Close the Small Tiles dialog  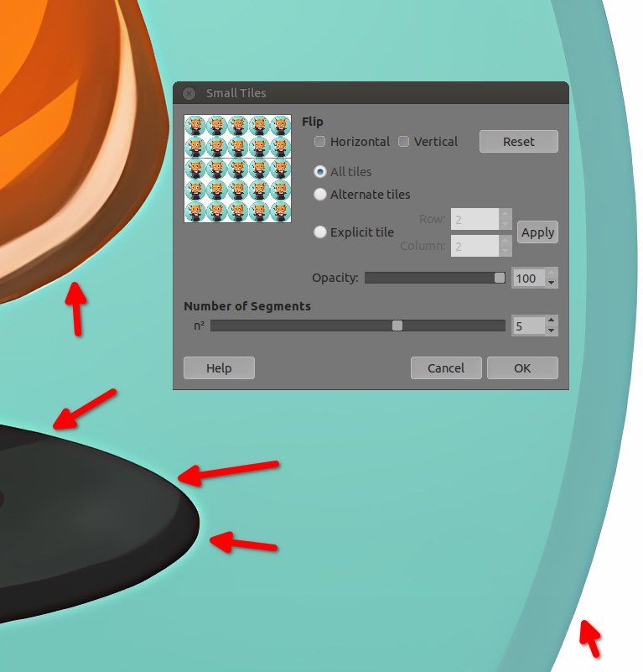189,93
